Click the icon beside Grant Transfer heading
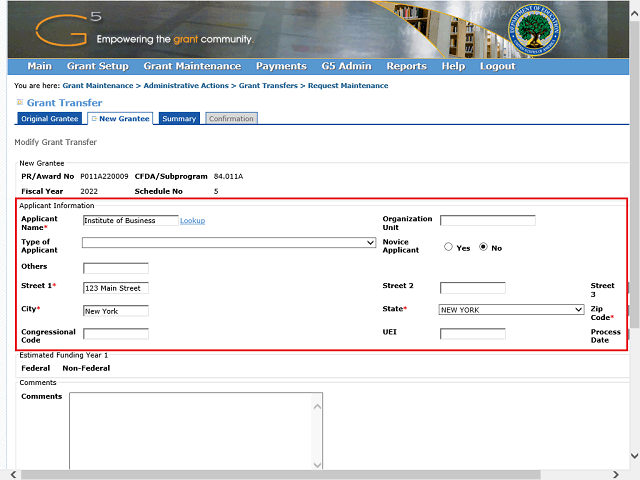640x480 pixels. tap(19, 103)
